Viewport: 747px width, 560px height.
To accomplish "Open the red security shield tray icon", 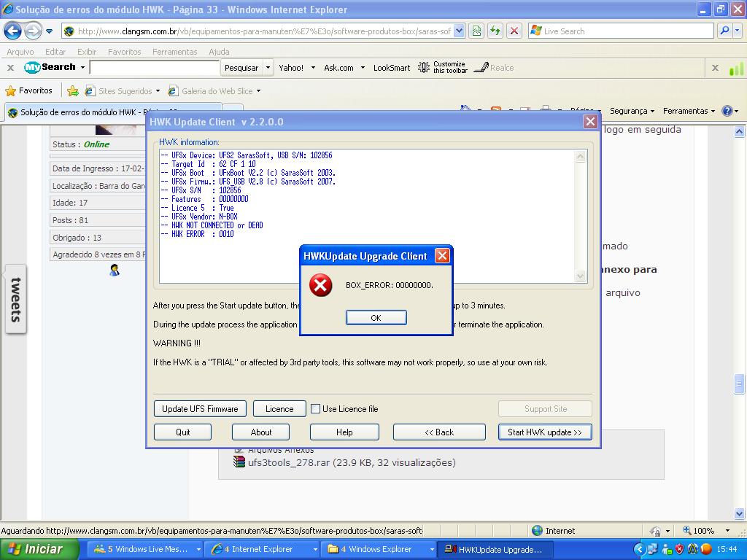I will coord(680,549).
